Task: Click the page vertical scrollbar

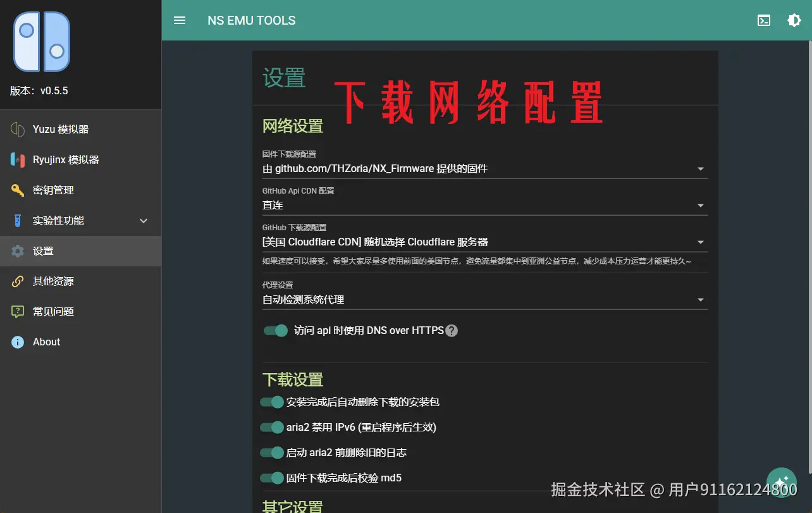Action: pos(809,256)
